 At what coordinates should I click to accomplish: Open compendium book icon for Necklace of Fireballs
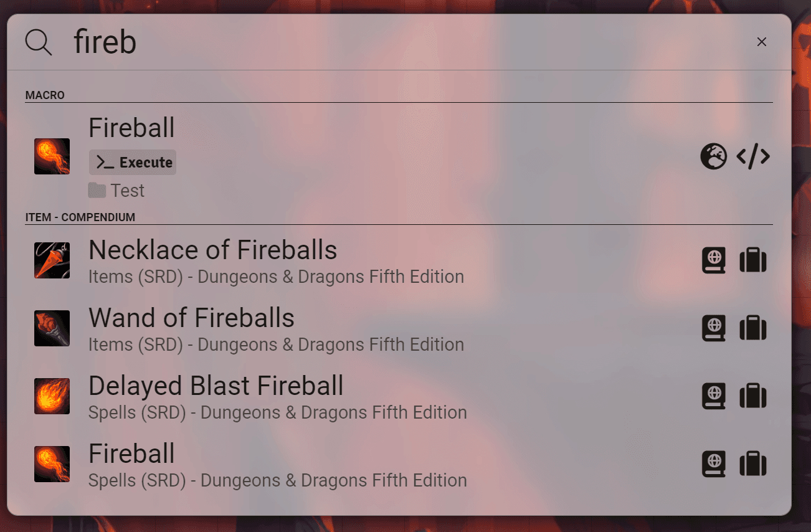click(714, 260)
